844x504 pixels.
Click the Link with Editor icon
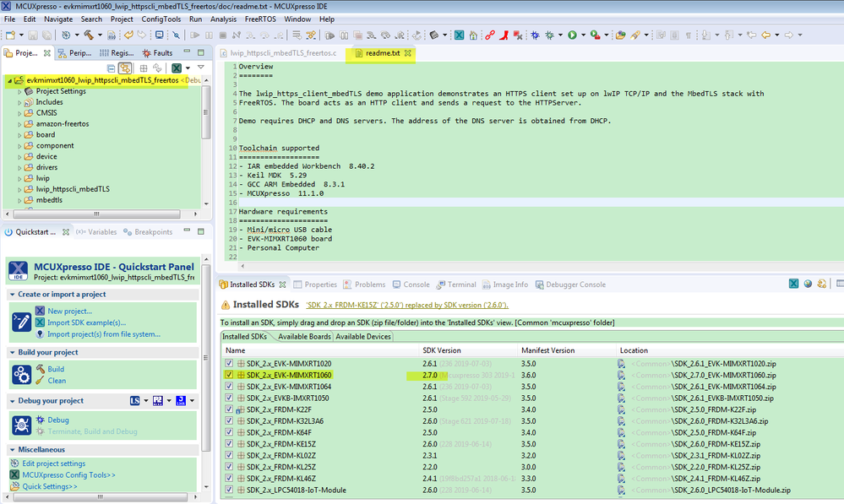point(125,68)
